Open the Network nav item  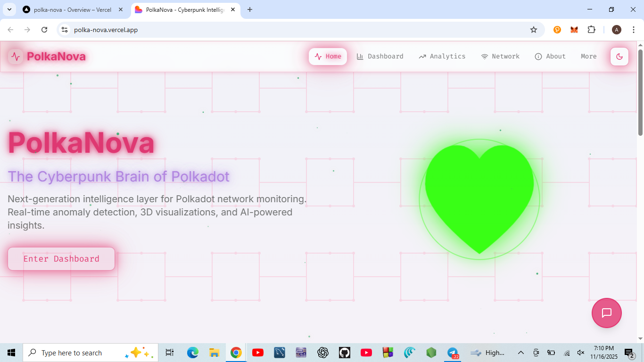(x=500, y=57)
